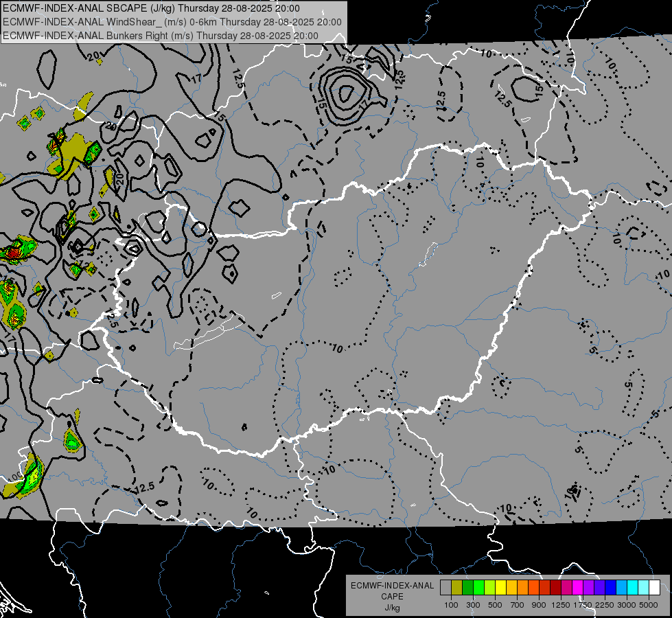Select the white swatch above 5000
Screen dimensions: 672x618
654,587
